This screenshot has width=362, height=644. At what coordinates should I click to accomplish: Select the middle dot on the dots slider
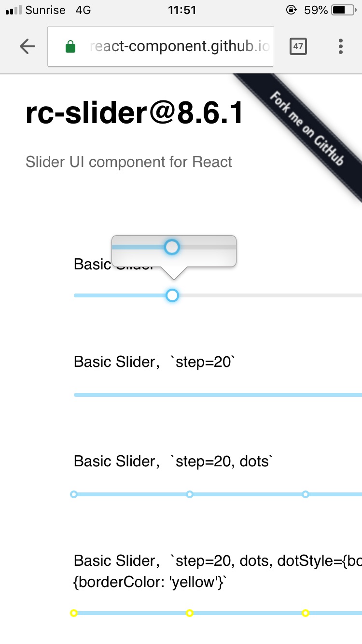click(x=189, y=494)
